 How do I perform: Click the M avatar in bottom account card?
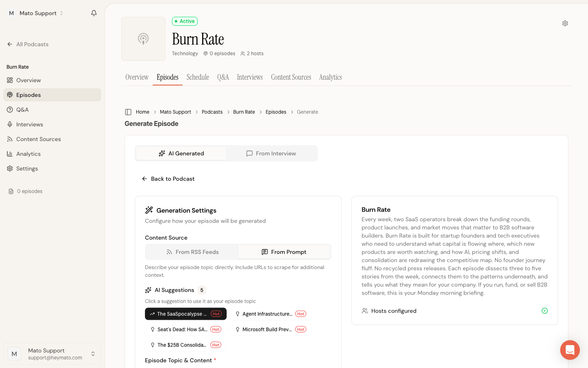(14, 354)
